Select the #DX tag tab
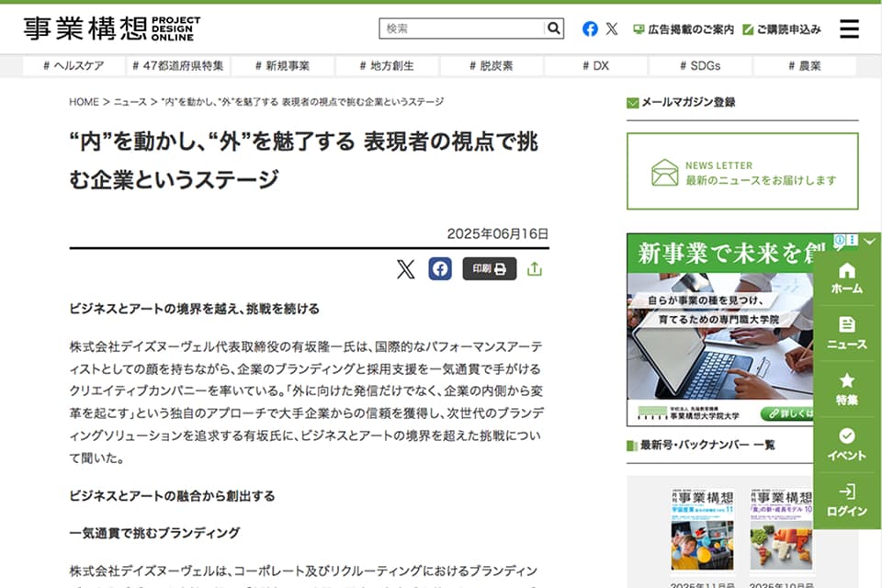The image size is (882, 588). [595, 66]
